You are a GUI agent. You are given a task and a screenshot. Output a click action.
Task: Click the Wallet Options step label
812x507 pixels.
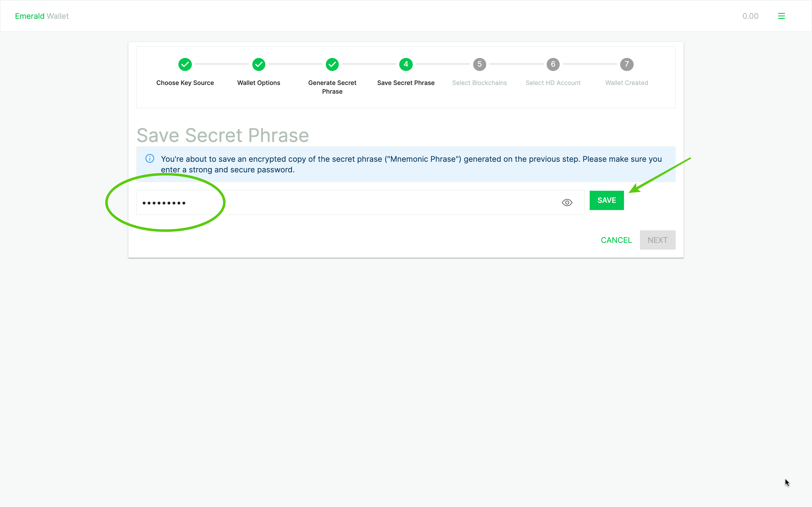(258, 82)
